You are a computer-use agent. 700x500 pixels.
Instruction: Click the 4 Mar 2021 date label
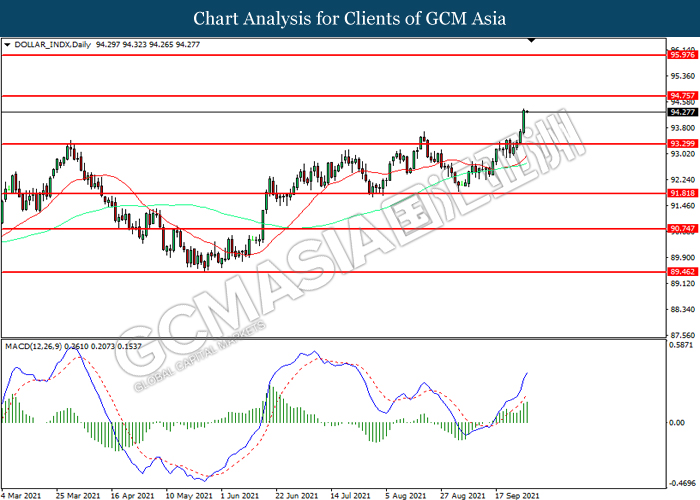coord(22,494)
